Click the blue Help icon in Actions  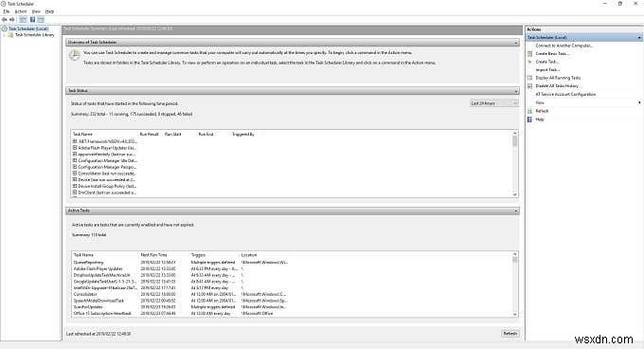[529, 119]
